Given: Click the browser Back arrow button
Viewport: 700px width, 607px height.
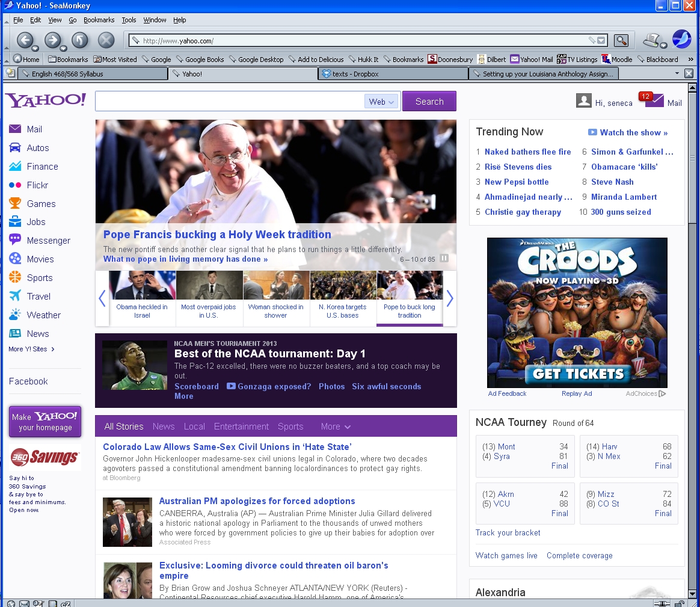Looking at the screenshot, I should (24, 40).
